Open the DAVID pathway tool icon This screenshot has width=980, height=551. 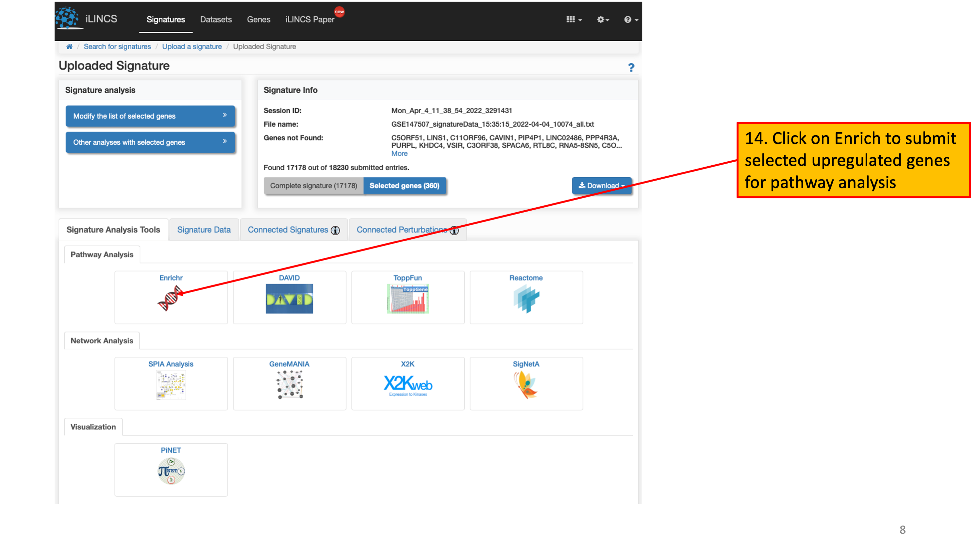coord(289,299)
